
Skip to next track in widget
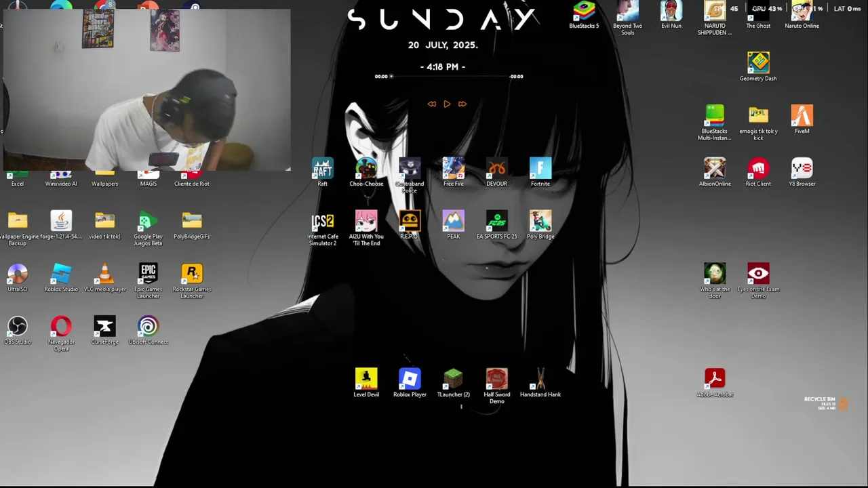pos(462,104)
